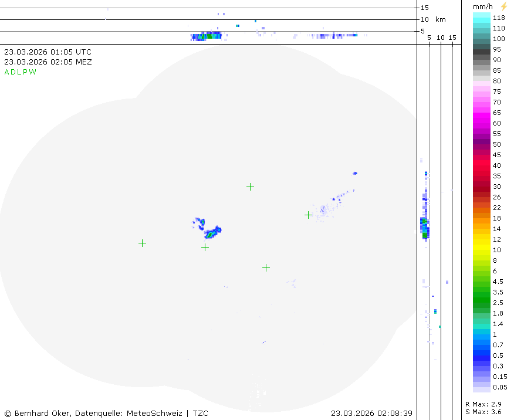The image size is (514, 420).
Task: Click the green echo in the right side-profile panel
Action: 425,235
